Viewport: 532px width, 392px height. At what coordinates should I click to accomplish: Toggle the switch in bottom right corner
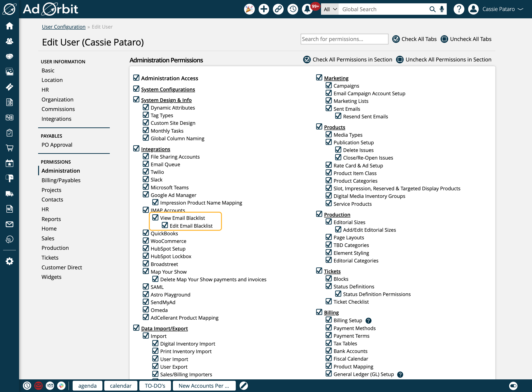tap(513, 386)
